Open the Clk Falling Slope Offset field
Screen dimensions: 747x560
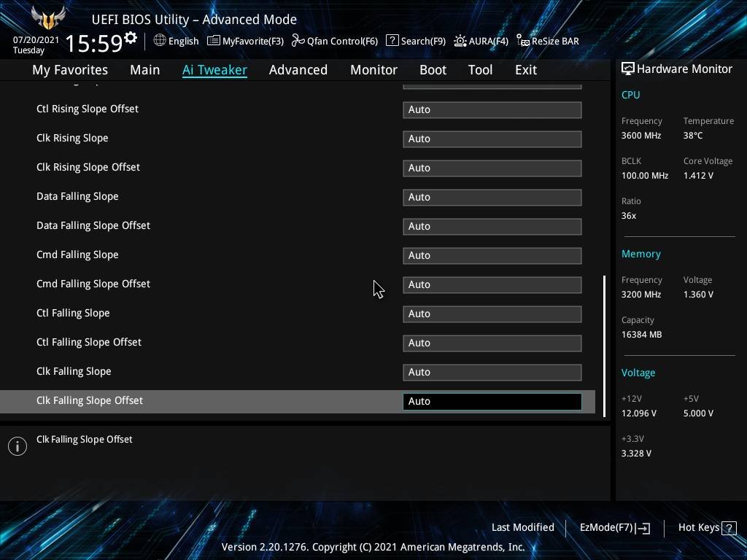[492, 401]
